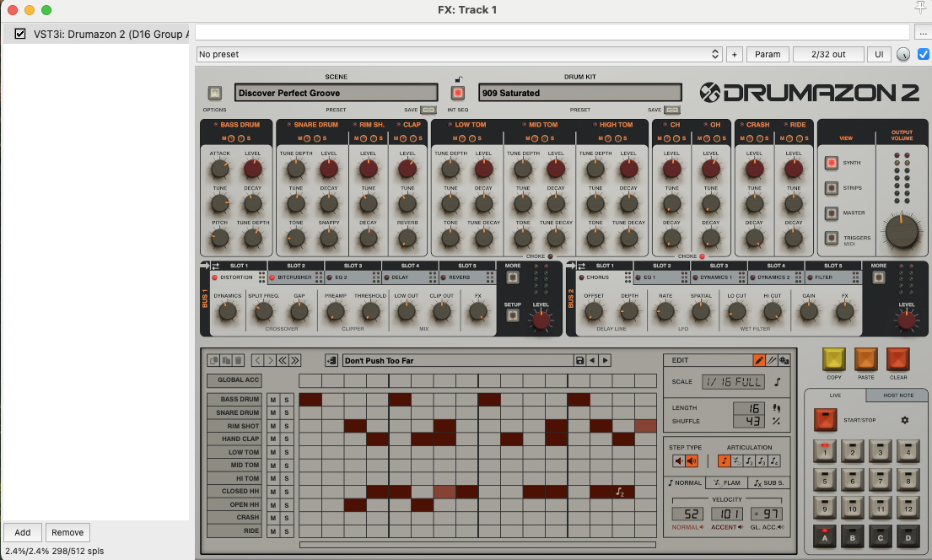The width and height of the screenshot is (932, 560).
Task: Click the Start/Stop button
Action: pyautogui.click(x=825, y=420)
